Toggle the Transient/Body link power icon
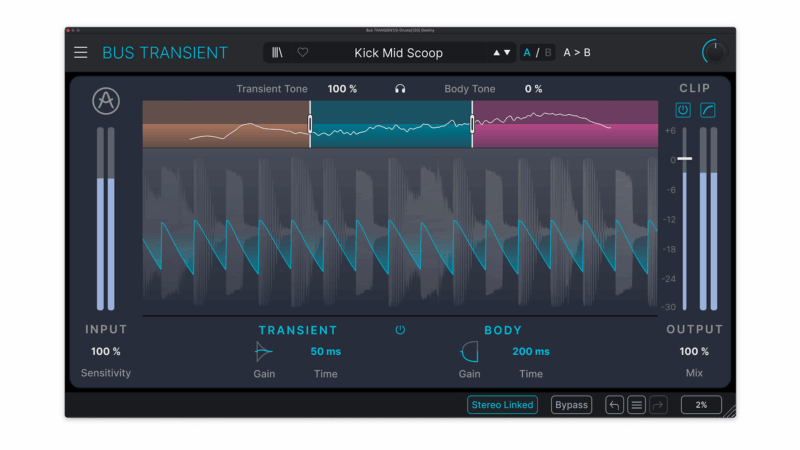Image resolution: width=800 pixels, height=450 pixels. (x=400, y=330)
